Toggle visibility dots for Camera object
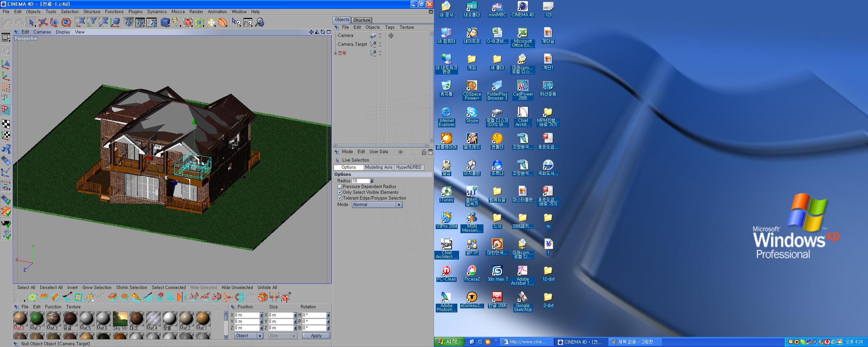This screenshot has height=347, width=868. click(380, 36)
